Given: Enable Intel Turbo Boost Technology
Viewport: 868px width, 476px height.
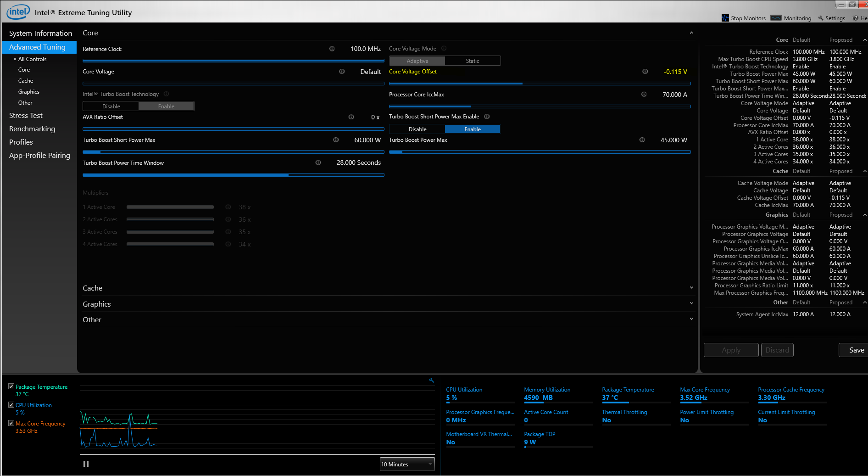Looking at the screenshot, I should click(166, 106).
